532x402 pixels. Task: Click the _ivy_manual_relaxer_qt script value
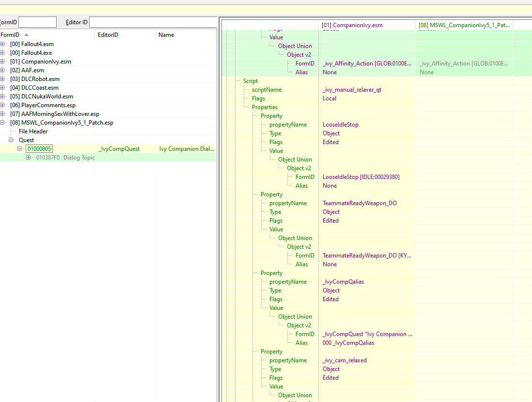pyautogui.click(x=352, y=90)
